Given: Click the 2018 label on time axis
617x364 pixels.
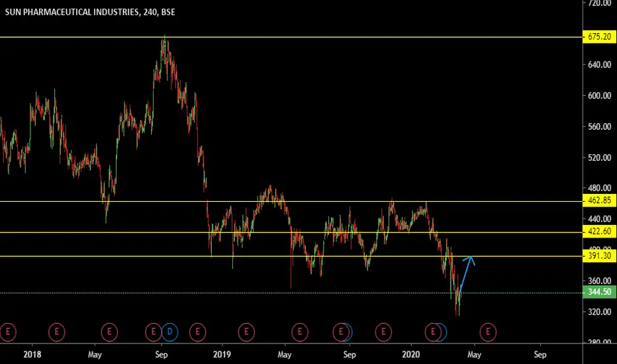Looking at the screenshot, I should (x=32, y=355).
